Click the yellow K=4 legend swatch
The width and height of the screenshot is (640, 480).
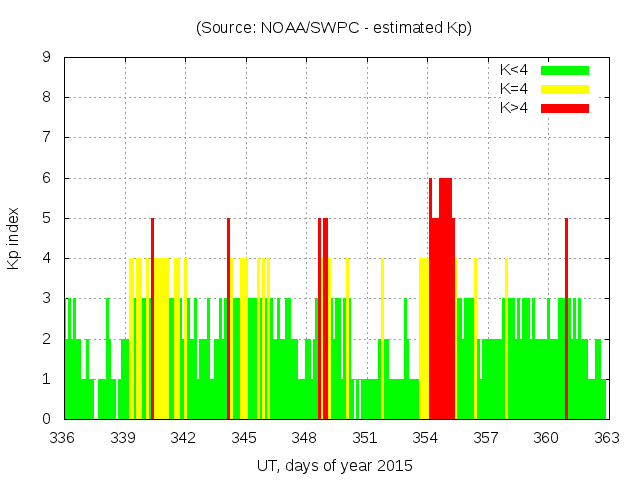(565, 89)
